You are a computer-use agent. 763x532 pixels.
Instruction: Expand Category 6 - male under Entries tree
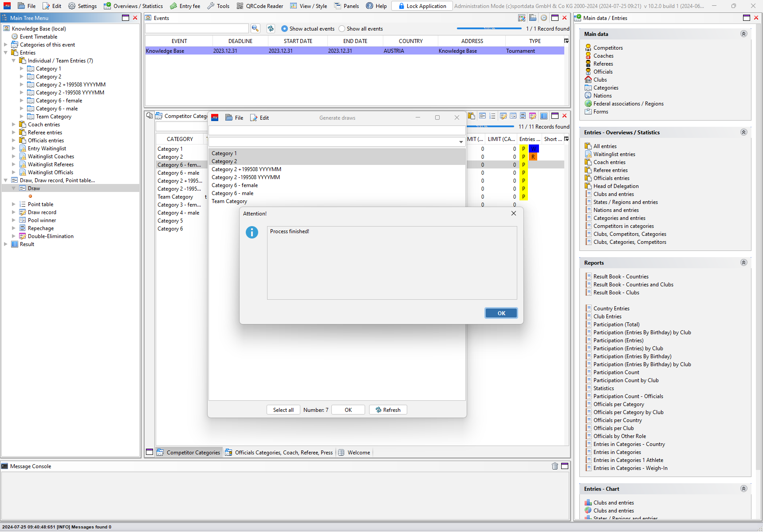point(22,109)
